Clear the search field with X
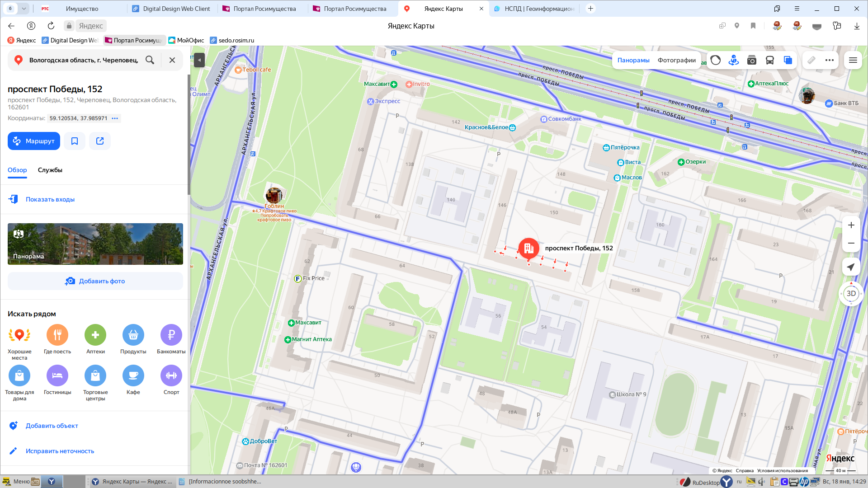 pyautogui.click(x=172, y=60)
